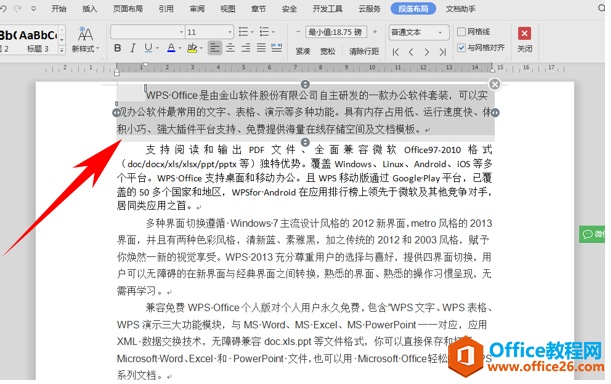
Task: Click the left-edge paragraph indent handle
Action: tap(116, 113)
